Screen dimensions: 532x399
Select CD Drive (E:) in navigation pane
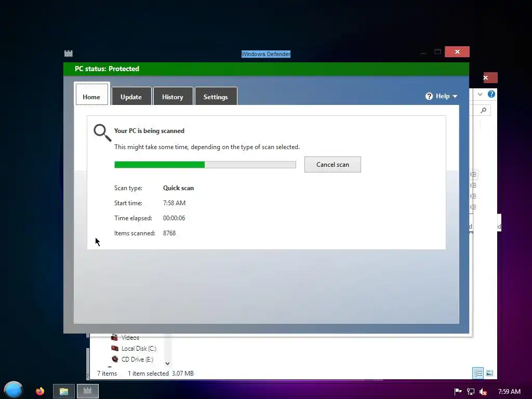coord(137,360)
